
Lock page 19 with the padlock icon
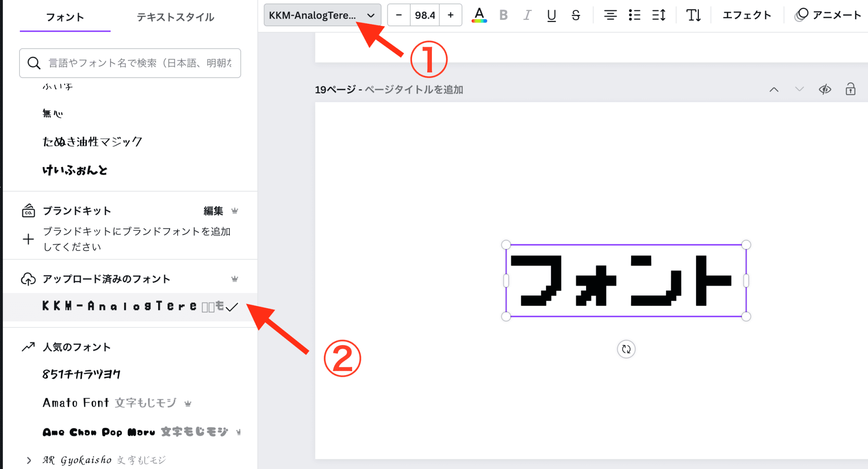pos(850,89)
